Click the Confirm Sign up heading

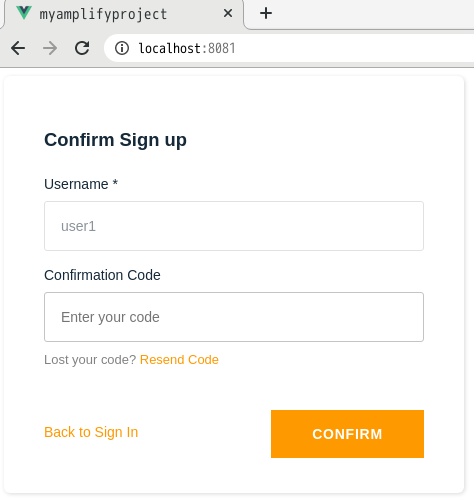click(115, 140)
